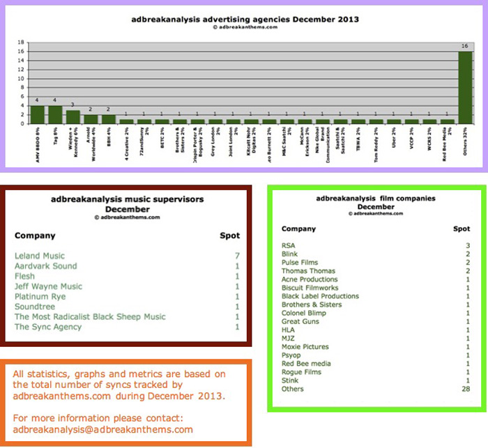Click the Others 32% bar valued 16
Image resolution: width=488 pixels, height=448 pixels.
465,88
